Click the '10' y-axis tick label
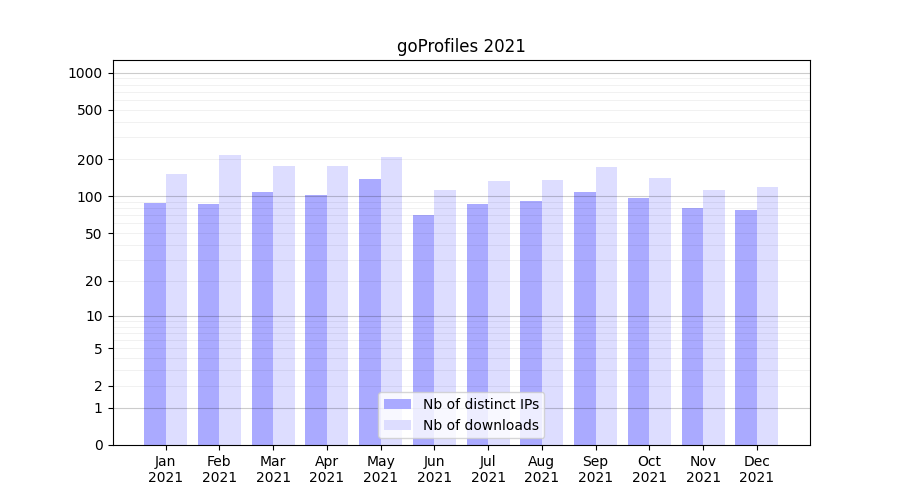The image size is (900, 500). pos(95,316)
